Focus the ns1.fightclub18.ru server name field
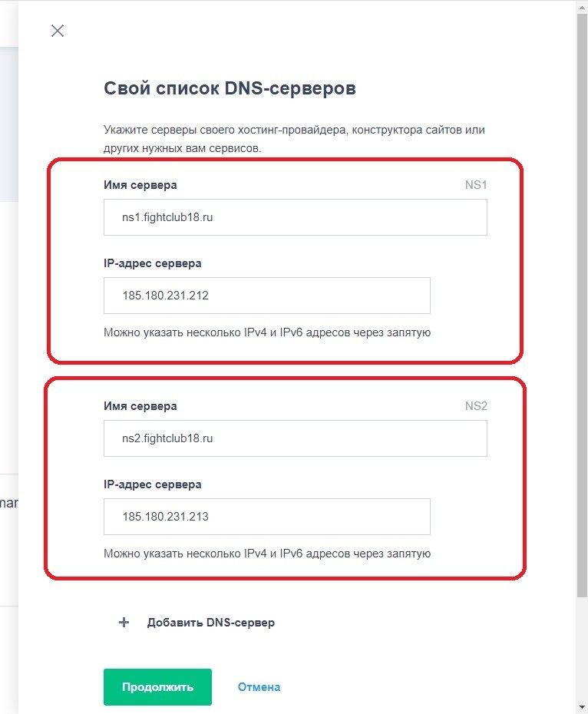Image resolution: width=588 pixels, height=714 pixels. pyautogui.click(x=295, y=217)
